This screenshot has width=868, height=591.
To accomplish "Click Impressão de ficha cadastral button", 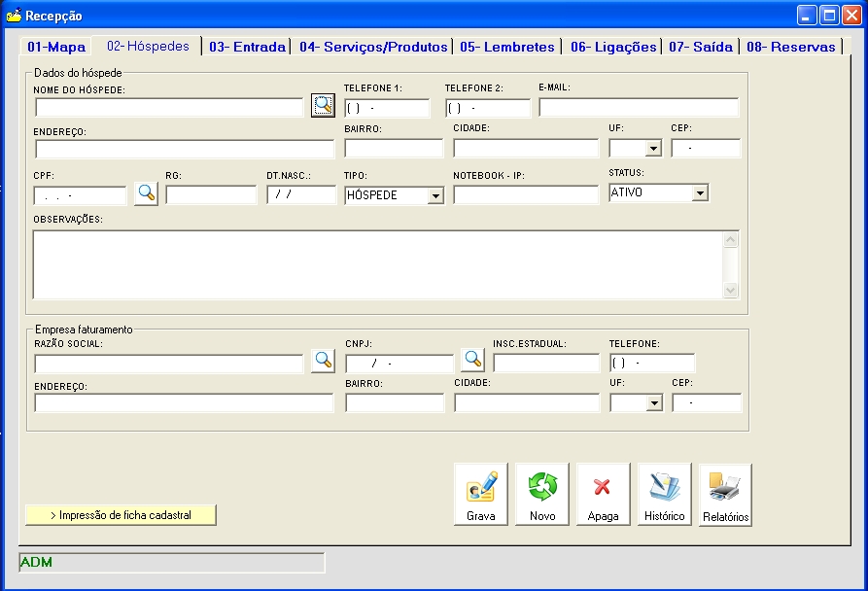I will (x=121, y=515).
